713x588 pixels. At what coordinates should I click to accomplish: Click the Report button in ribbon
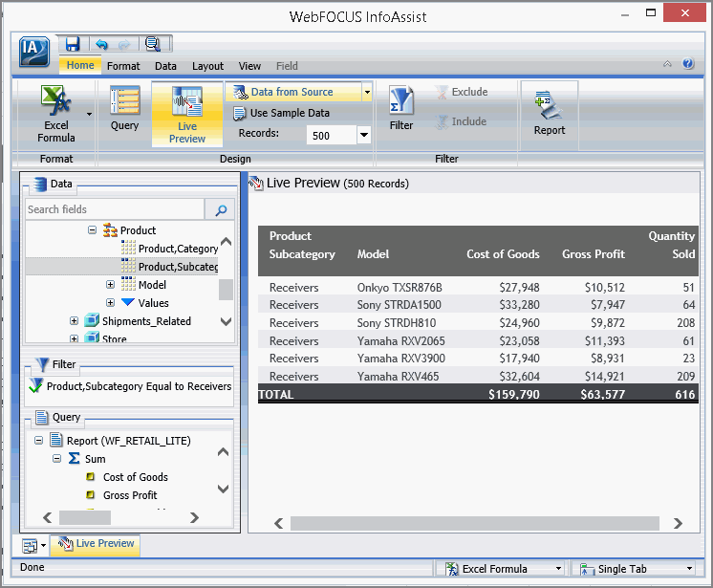coord(550,114)
